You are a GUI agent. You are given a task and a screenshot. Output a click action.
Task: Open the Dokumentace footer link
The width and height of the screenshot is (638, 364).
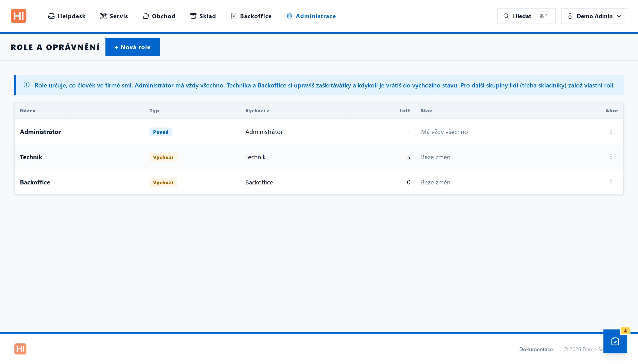coord(536,349)
